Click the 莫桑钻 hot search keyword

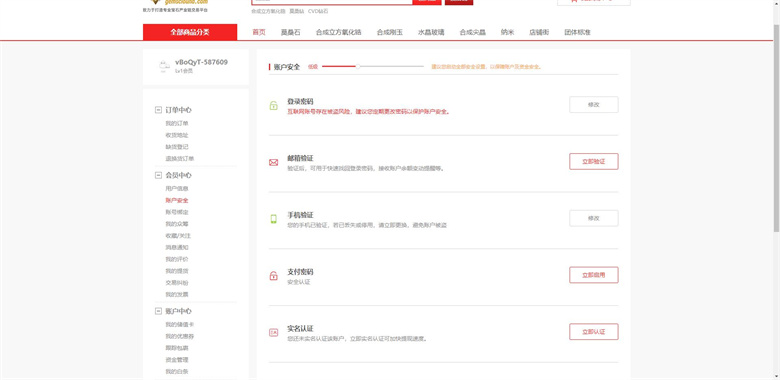[x=296, y=11]
